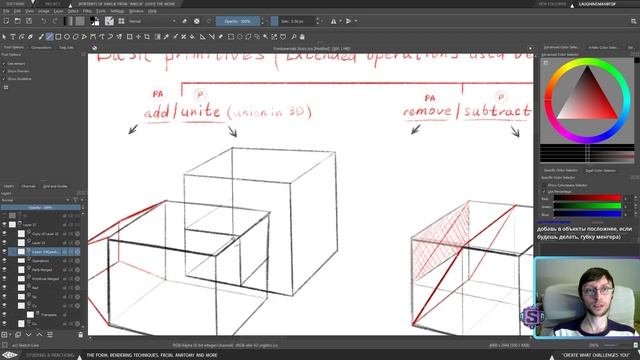Open the brush blending mode dropdown

[152, 21]
